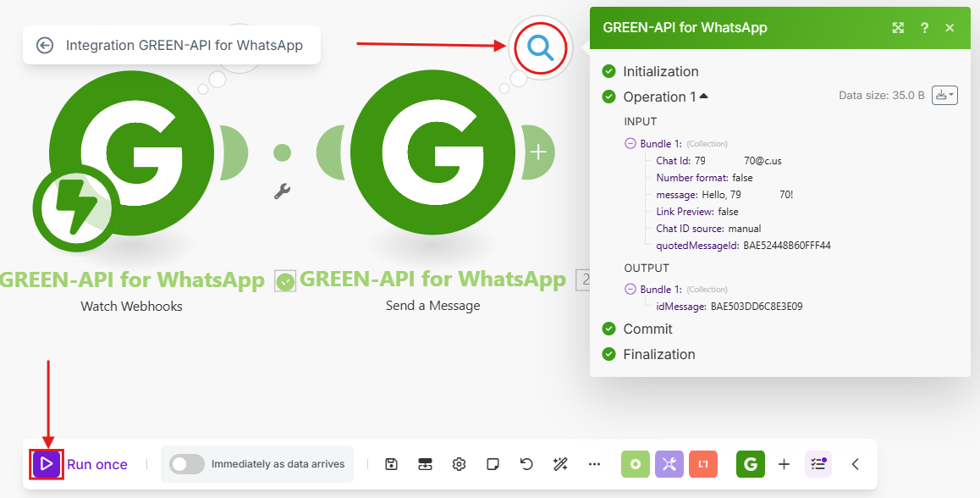Viewport: 980px width, 498px height.
Task: Click the Watch Webhooks trigger module
Action: tap(130, 152)
